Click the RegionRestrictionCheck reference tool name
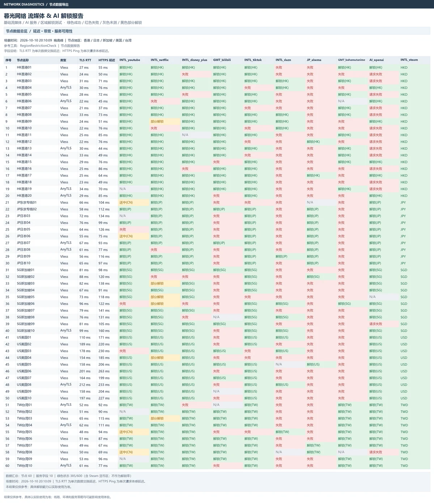Screen dimensions: 434x504 (38, 46)
